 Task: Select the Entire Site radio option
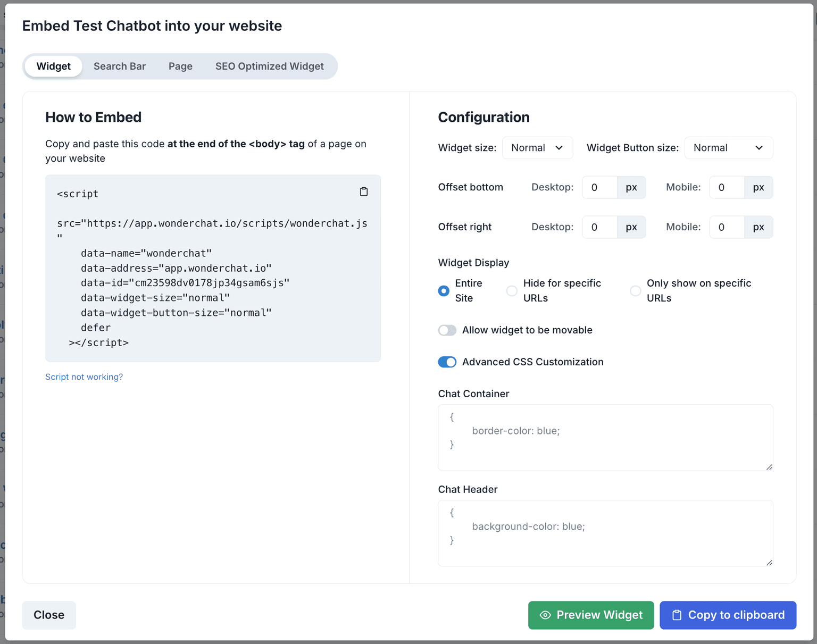(444, 291)
